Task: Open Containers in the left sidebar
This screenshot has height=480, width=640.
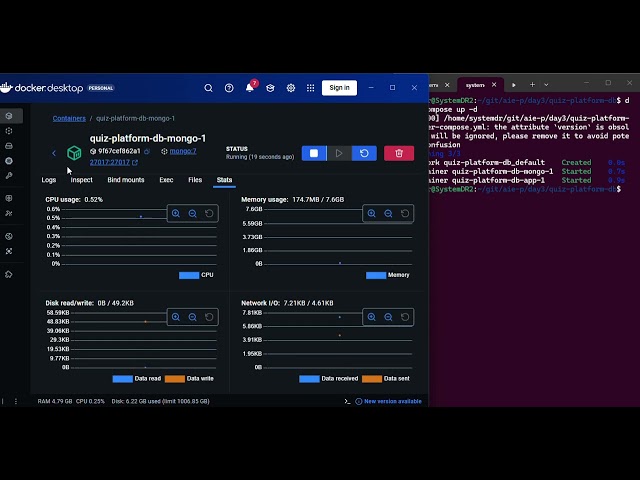Action: pyautogui.click(x=9, y=116)
